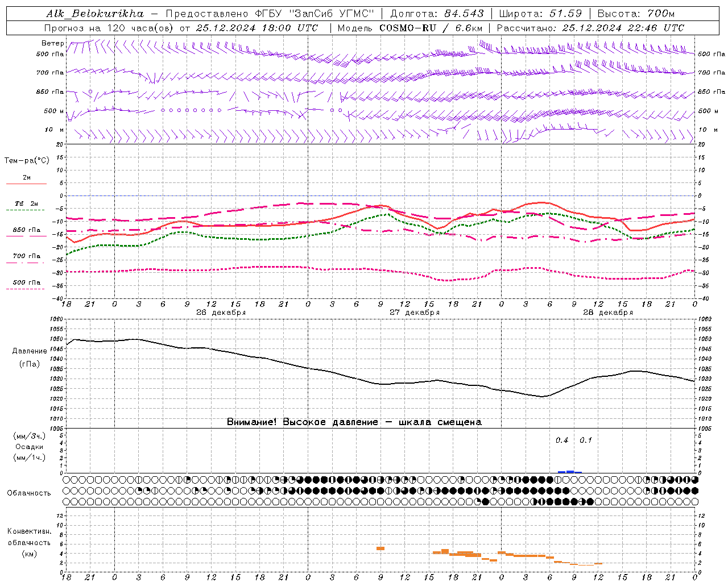
Task: Click the 'Внимание! Высокое давление' warning text
Action: coord(303,422)
